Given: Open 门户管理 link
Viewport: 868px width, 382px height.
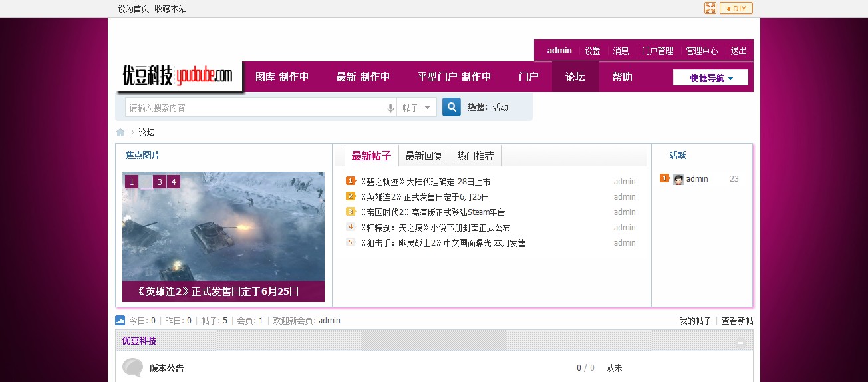Looking at the screenshot, I should 657,51.
